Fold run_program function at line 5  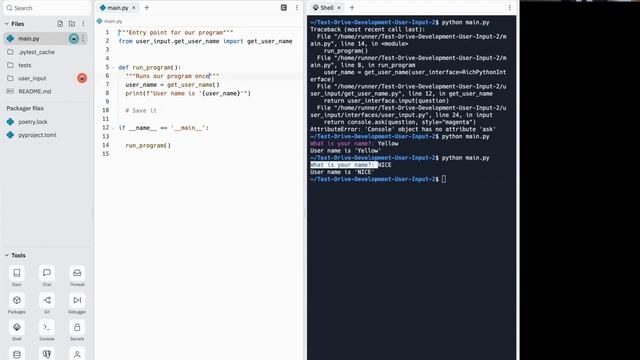point(113,67)
